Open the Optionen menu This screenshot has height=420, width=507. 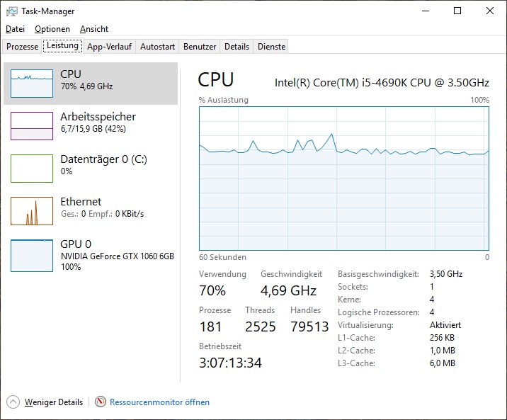(x=52, y=29)
